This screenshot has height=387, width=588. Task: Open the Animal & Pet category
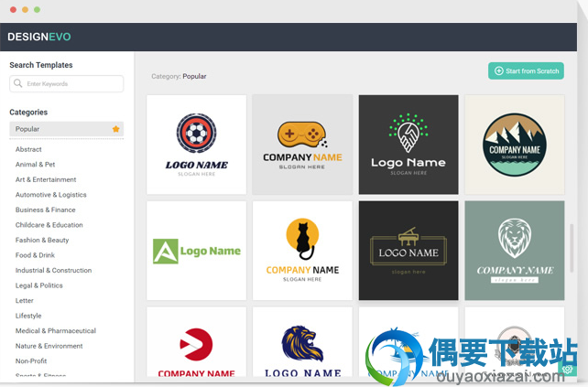pos(35,164)
